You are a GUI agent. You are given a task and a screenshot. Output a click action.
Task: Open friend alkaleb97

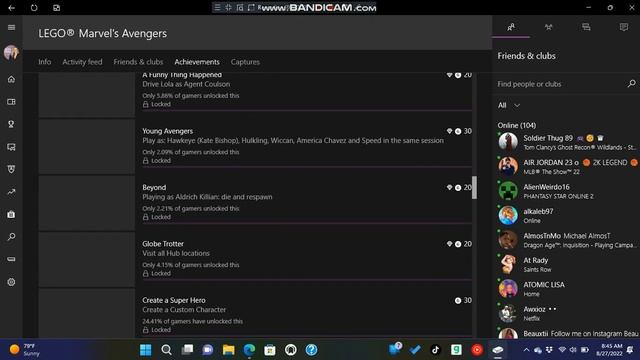pos(566,216)
